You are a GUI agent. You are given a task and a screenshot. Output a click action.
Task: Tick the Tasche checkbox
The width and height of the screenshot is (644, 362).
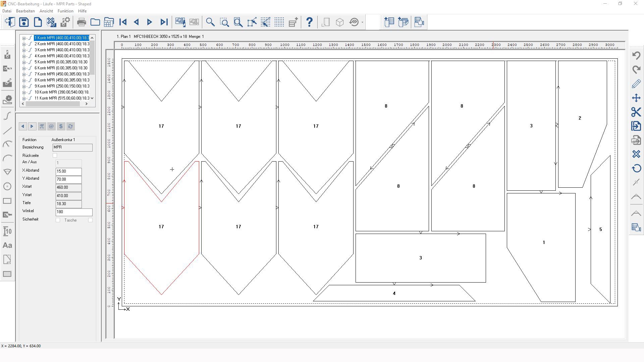[90, 220]
